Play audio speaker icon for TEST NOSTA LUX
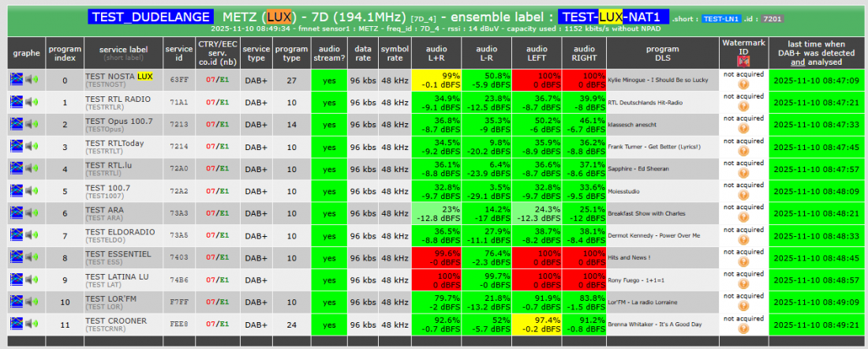The height and width of the screenshot is (349, 868). coord(33,80)
